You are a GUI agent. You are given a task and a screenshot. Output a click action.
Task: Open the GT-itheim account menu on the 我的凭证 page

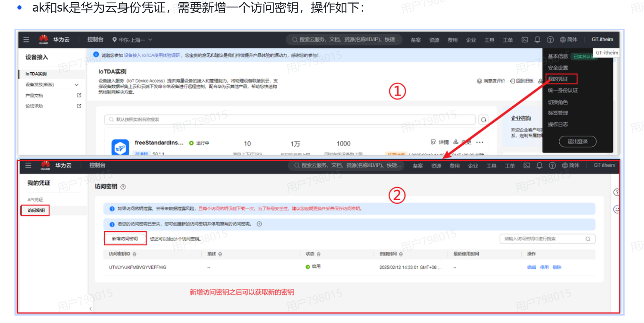604,165
